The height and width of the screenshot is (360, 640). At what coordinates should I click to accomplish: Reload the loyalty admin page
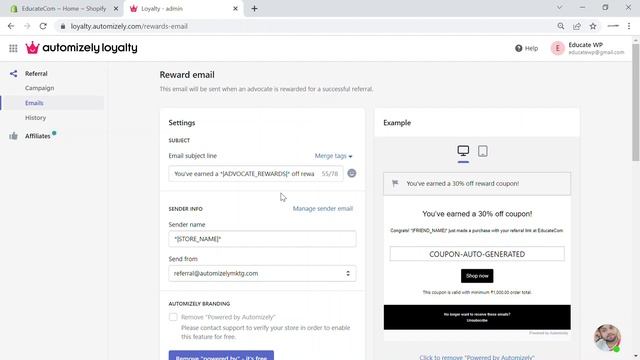(x=43, y=26)
